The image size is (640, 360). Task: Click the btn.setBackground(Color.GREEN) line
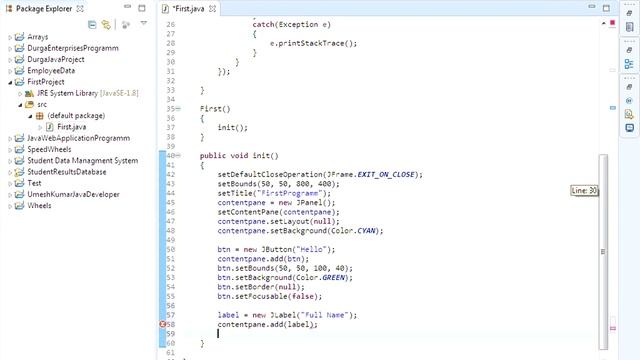[x=285, y=278]
